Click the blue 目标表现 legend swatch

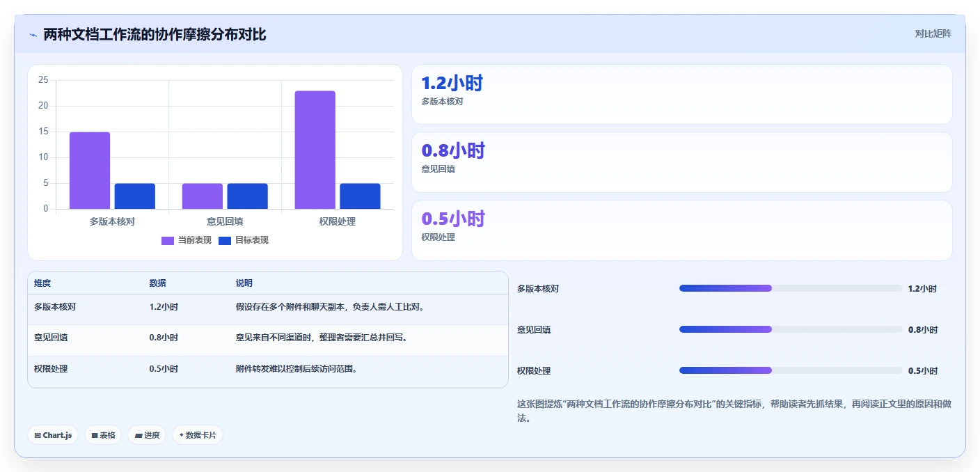pos(225,240)
